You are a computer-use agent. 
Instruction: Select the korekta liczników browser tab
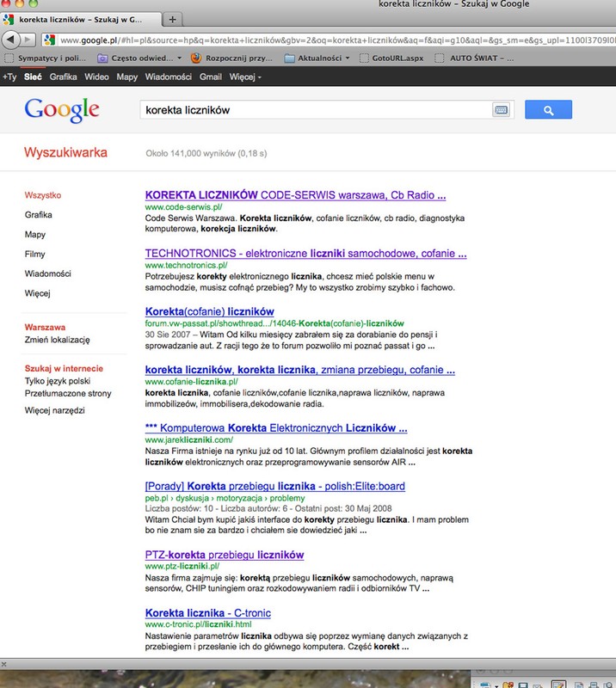80,19
